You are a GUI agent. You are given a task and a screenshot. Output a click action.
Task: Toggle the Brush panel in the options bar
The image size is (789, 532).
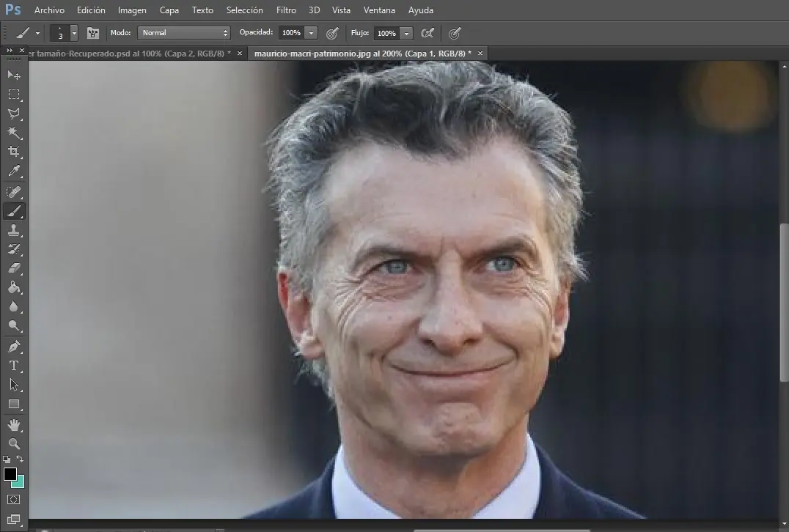point(92,33)
